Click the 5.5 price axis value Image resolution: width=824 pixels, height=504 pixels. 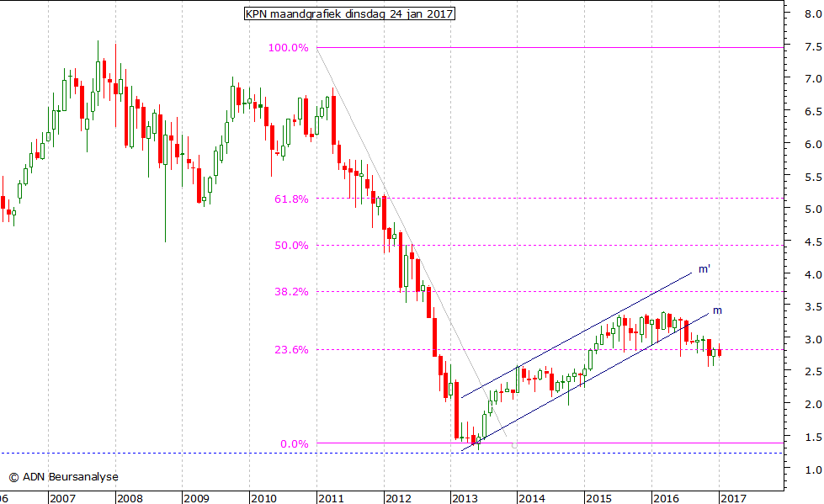click(x=813, y=177)
